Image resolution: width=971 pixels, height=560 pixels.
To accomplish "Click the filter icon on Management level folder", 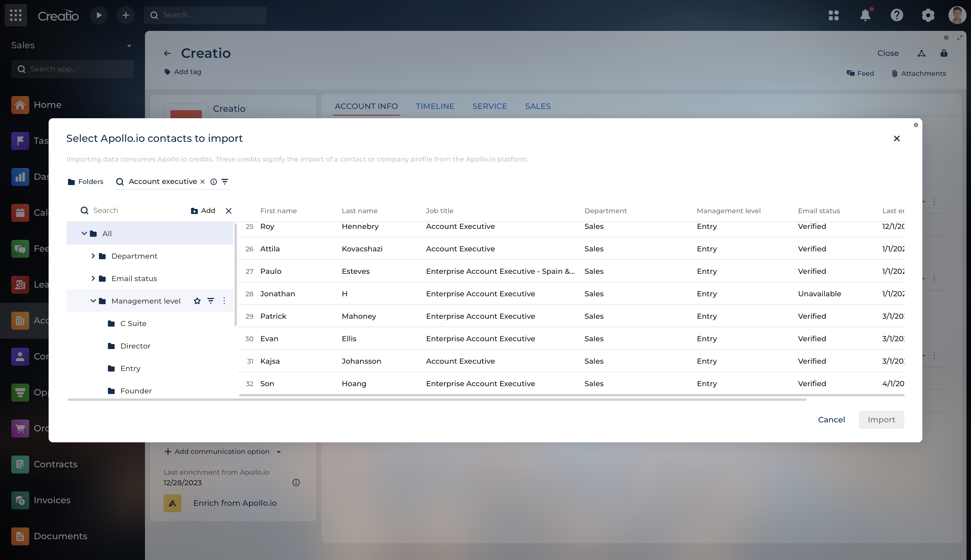I will [x=211, y=301].
